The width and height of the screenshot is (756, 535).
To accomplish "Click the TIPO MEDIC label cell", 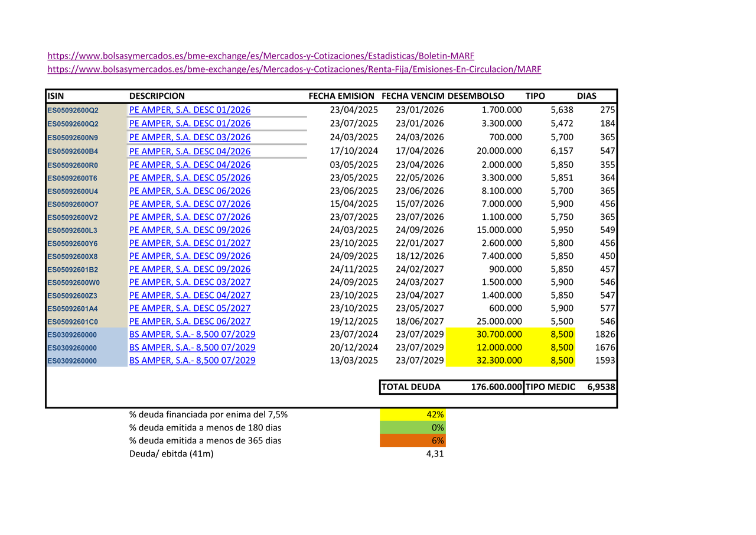I will (x=550, y=387).
